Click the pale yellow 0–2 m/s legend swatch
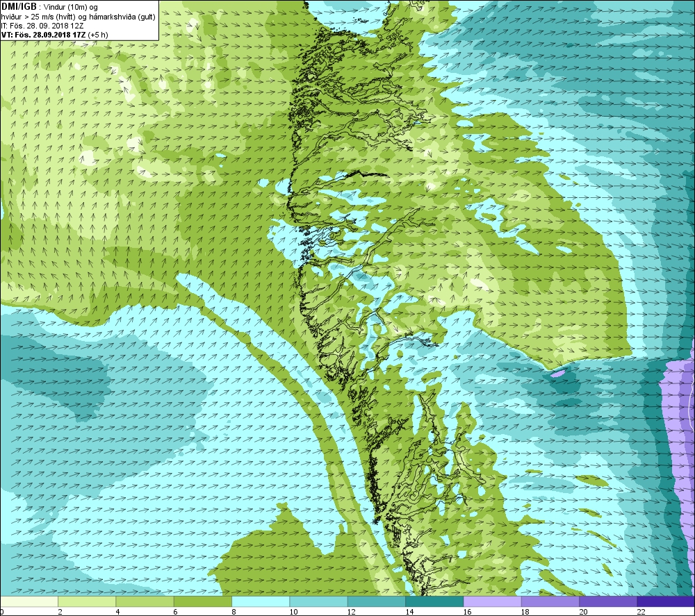Viewport: 695px width, 616px height. pos(28,601)
